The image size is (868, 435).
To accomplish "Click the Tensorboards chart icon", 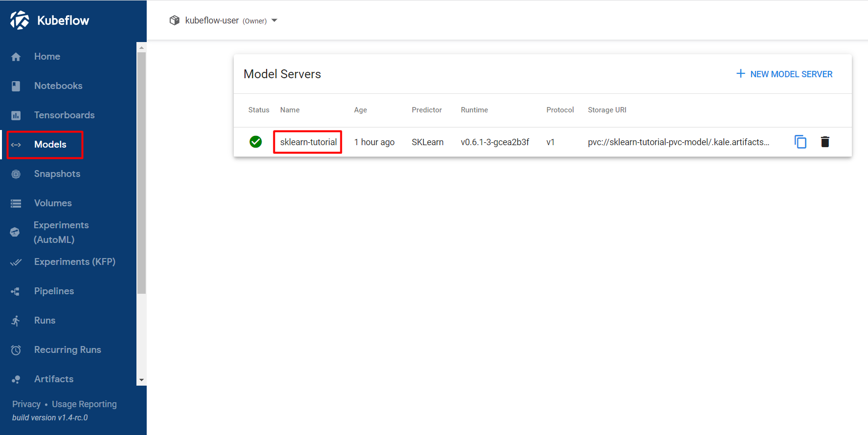I will click(16, 115).
